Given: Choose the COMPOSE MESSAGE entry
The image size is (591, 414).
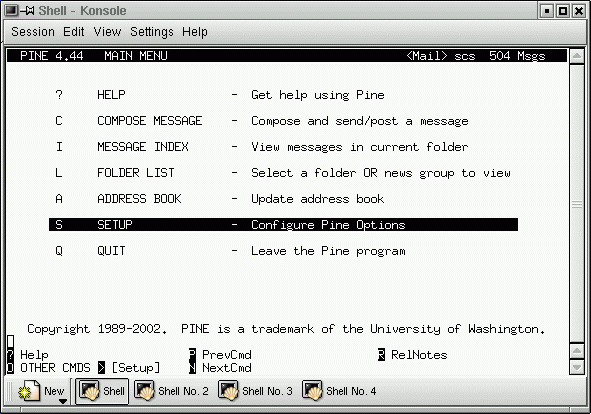Looking at the screenshot, I should (149, 121).
